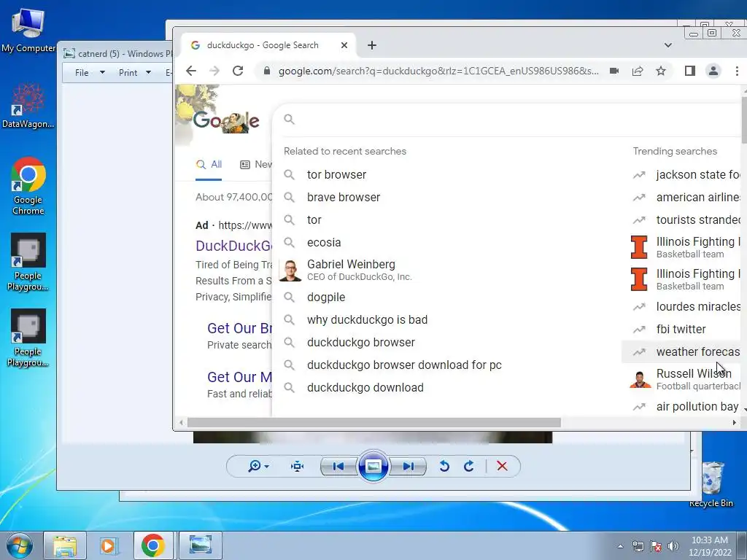Click Actual Size button in Photo Viewer
The width and height of the screenshot is (747, 560).
point(298,466)
